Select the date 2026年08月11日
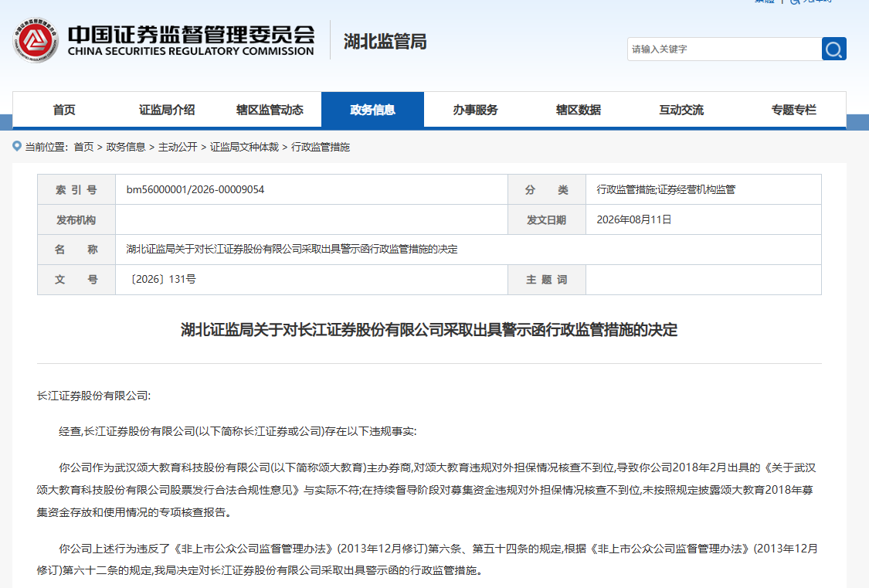869x588 pixels. (x=633, y=219)
